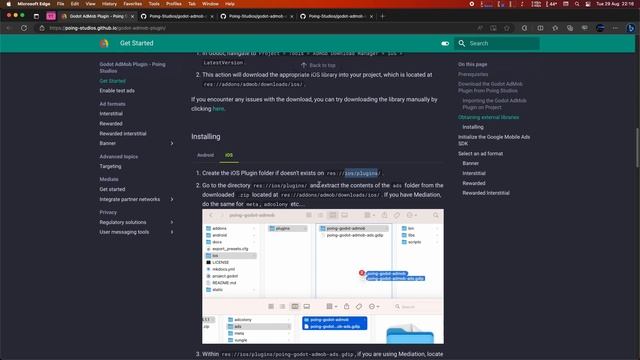Open the Bing sidebar button
Image resolution: width=640 pixels, height=360 pixels.
[x=631, y=28]
